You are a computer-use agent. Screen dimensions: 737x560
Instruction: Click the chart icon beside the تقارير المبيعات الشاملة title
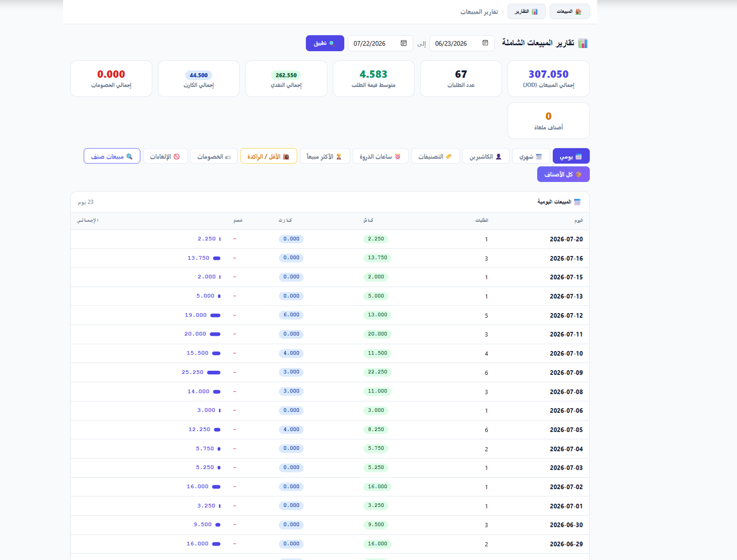click(583, 43)
